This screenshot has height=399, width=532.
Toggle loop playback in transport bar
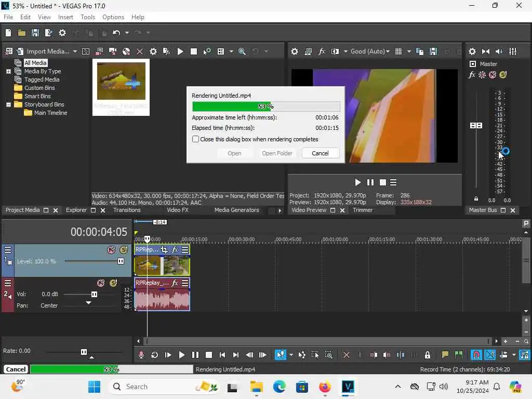point(154,355)
